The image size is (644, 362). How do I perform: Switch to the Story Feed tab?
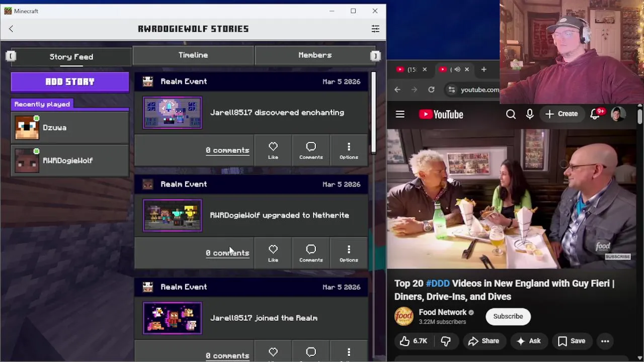[x=71, y=56]
